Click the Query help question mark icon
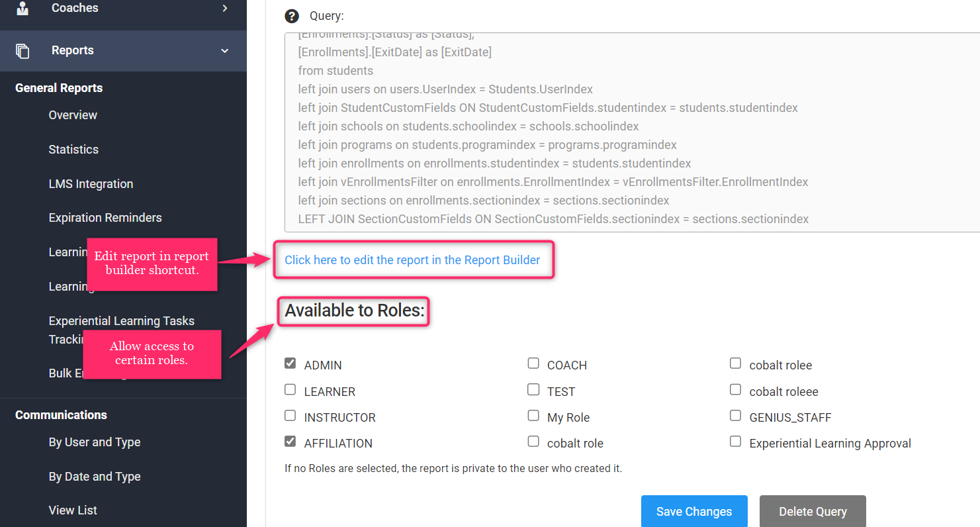980x527 pixels. [x=291, y=16]
